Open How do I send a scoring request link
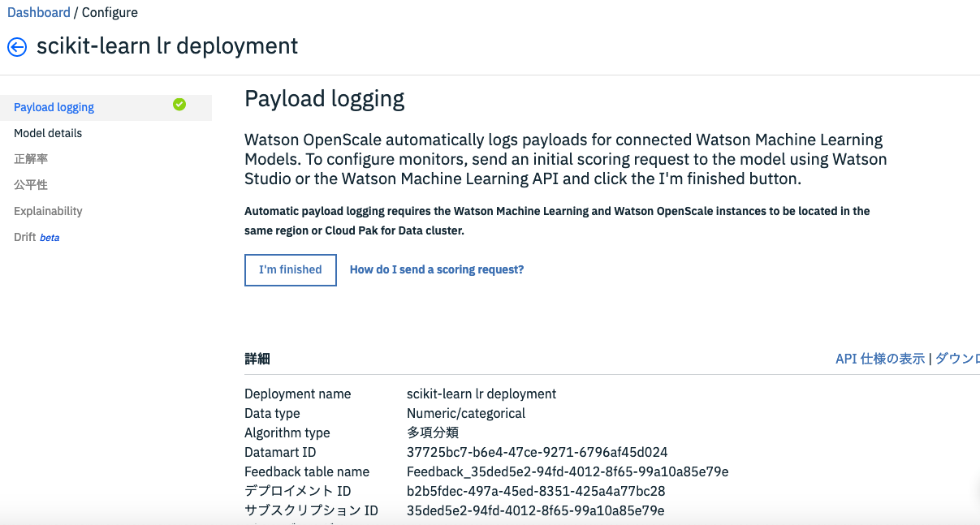This screenshot has height=525, width=980. coord(437,269)
